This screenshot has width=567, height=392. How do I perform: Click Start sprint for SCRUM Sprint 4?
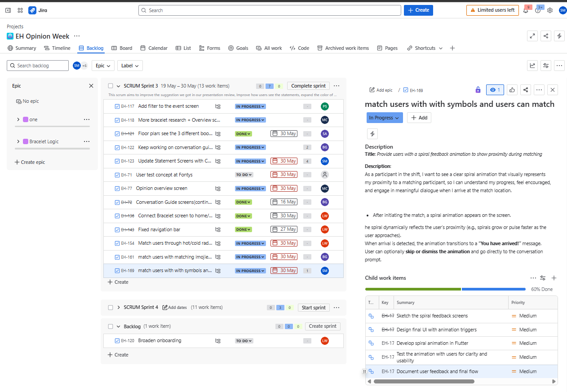click(x=314, y=307)
